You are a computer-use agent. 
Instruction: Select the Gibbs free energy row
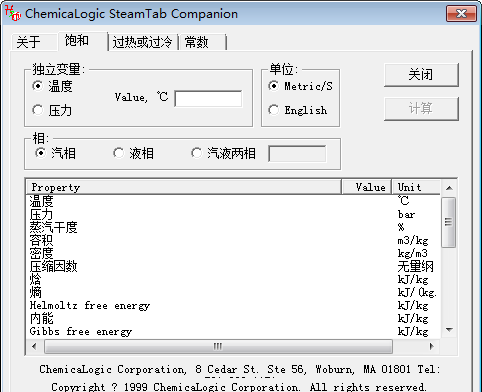tap(233, 332)
